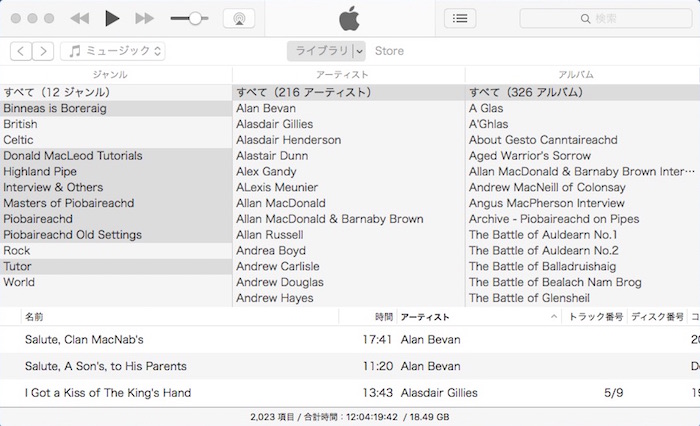Screen dimensions: 700x426
Task: Skip to the next track
Action: coord(144,18)
